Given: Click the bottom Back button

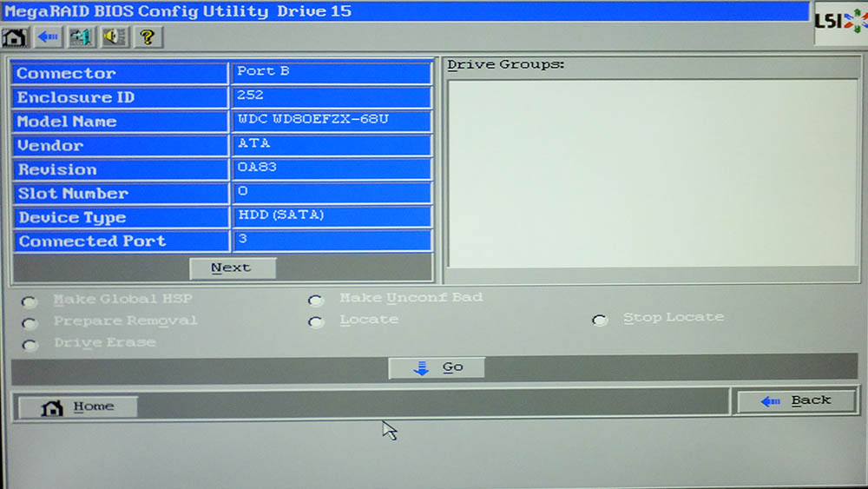Looking at the screenshot, I should [795, 401].
